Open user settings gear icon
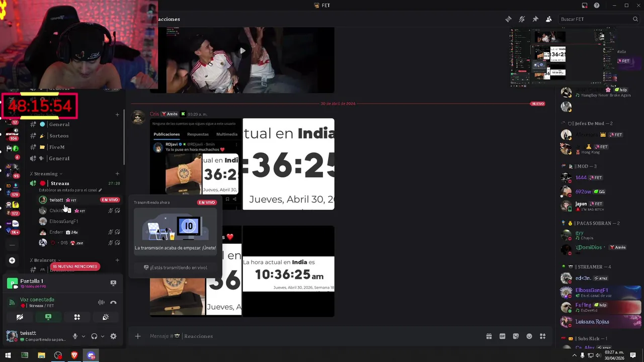Viewport: 644px width, 362px height. (x=113, y=336)
